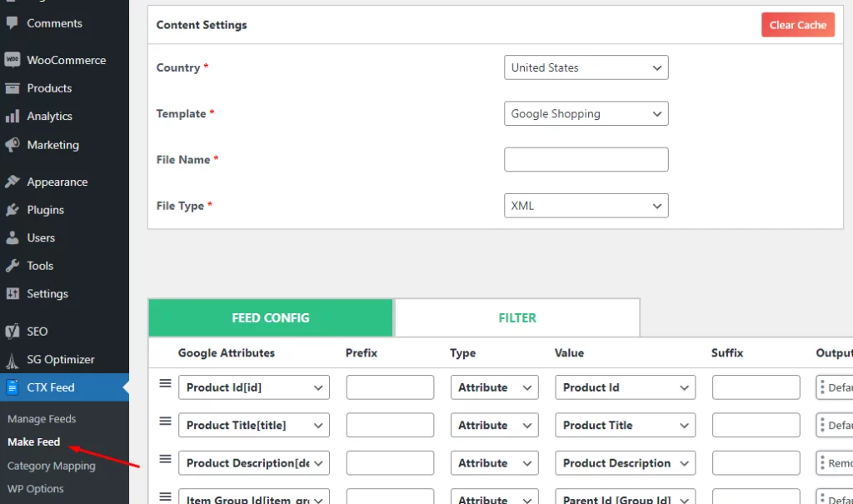853x504 pixels.
Task: Open the Value dropdown showing Product Description
Action: pyautogui.click(x=625, y=463)
